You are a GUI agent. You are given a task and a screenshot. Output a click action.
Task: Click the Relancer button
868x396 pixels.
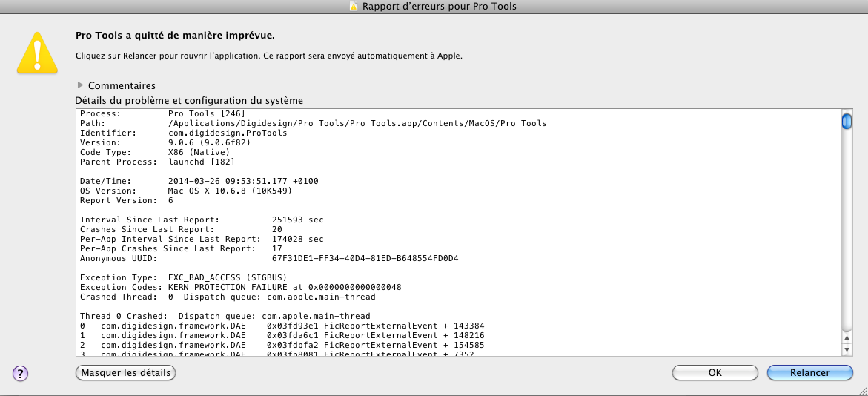coord(810,373)
